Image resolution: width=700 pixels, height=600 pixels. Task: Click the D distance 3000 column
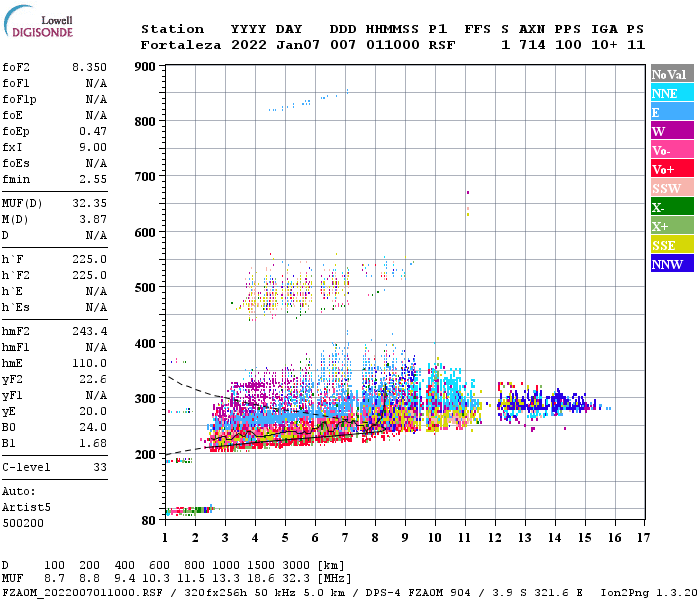point(296,566)
